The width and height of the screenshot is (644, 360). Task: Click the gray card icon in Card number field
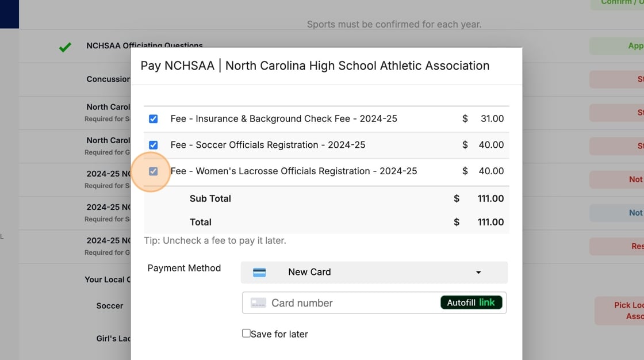tap(258, 303)
